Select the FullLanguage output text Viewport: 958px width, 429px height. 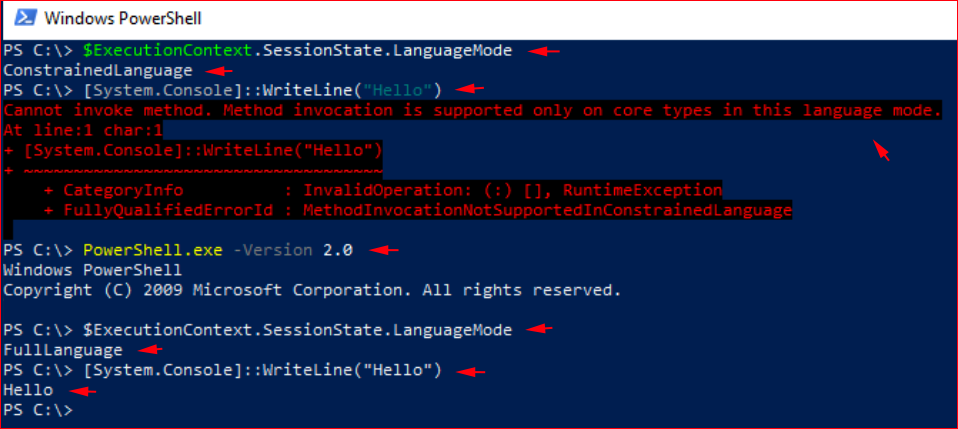63,350
